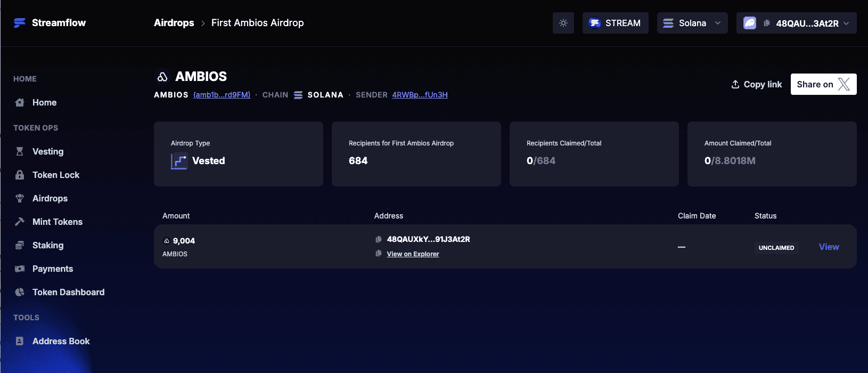
Task: Open the Mint Tokens menu item
Action: (x=58, y=222)
